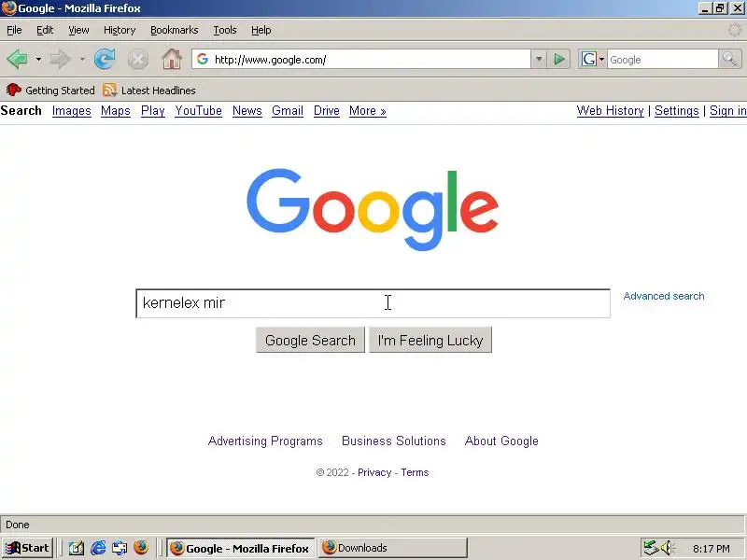Open Web History link
The width and height of the screenshot is (747, 560).
point(611,111)
